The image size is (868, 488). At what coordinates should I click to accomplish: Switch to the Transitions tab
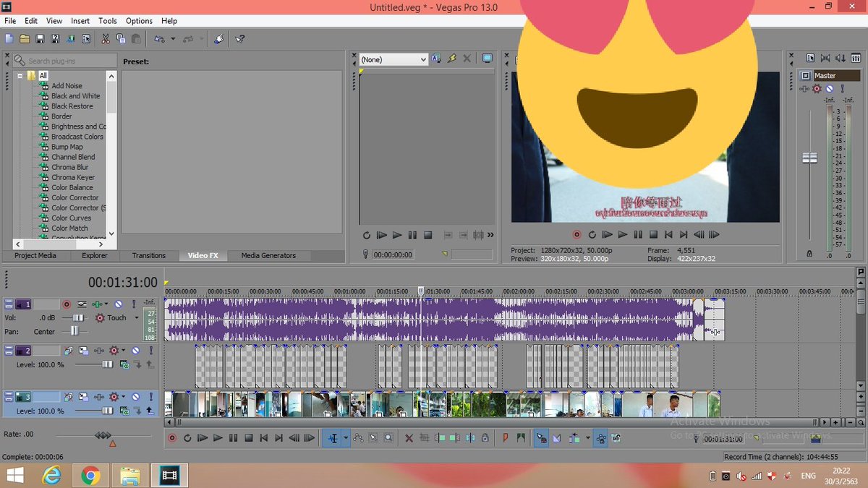click(x=149, y=255)
